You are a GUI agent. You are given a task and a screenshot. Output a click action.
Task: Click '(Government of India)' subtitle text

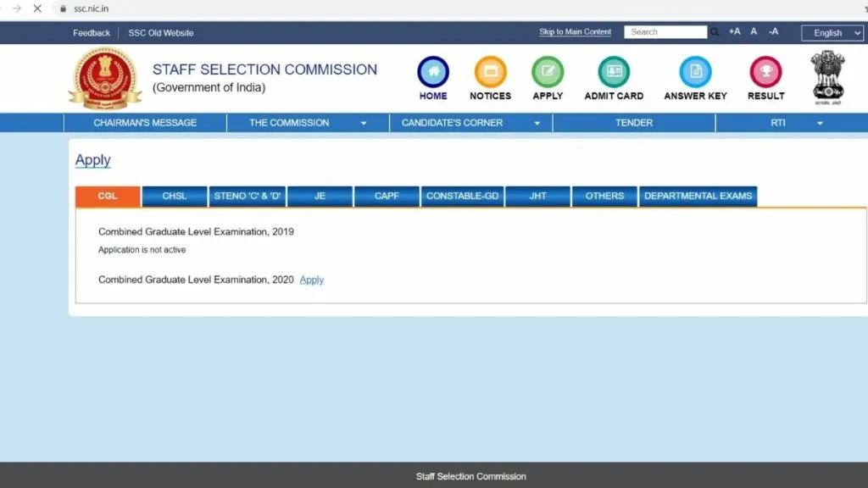pyautogui.click(x=209, y=87)
